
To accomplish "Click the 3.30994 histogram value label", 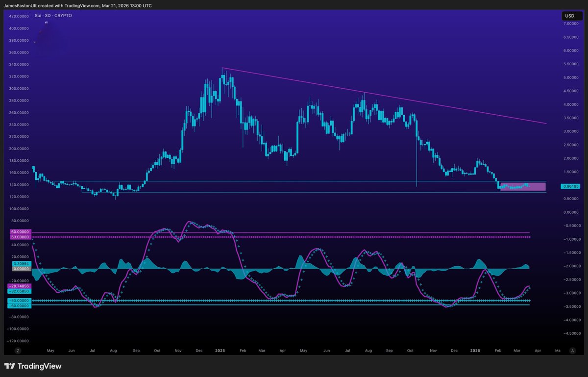I will (23, 264).
